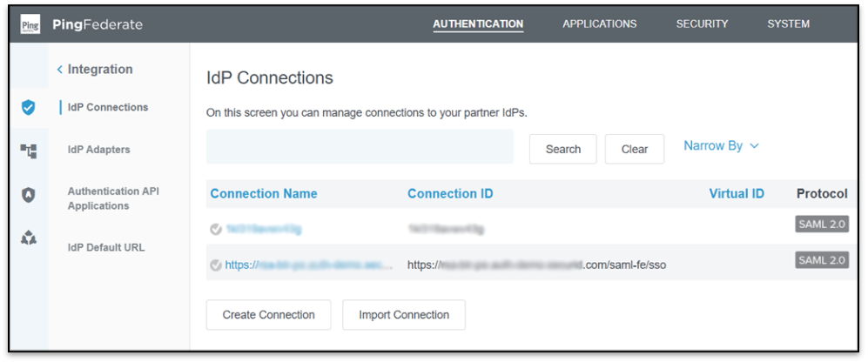Click the shield keyhole sidebar icon

tap(29, 196)
